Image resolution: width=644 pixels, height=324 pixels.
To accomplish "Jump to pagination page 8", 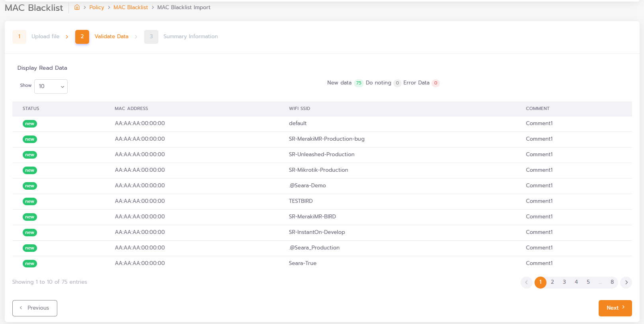I will point(612,282).
